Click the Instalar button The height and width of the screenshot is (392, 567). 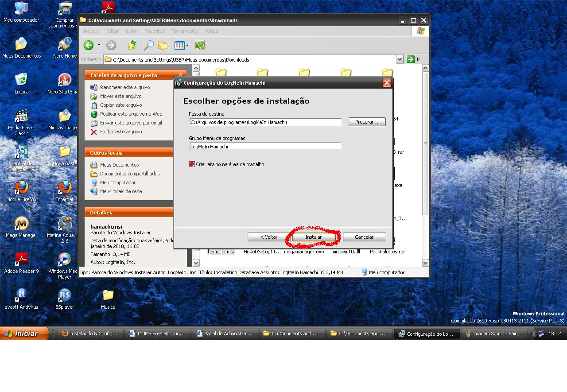(x=314, y=237)
